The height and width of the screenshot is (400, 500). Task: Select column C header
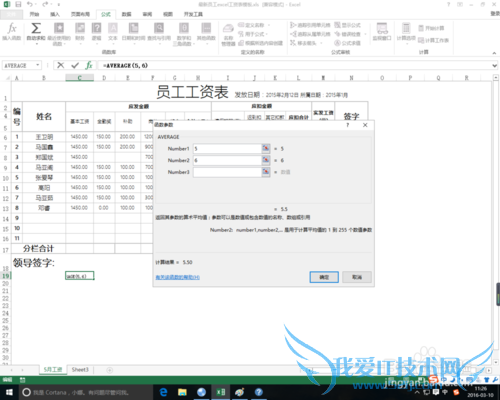point(79,78)
